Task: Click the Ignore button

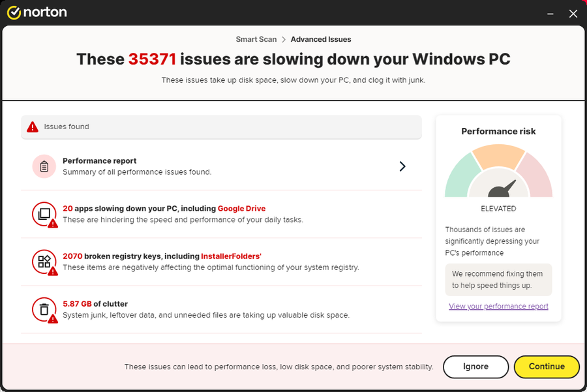Action: [476, 367]
